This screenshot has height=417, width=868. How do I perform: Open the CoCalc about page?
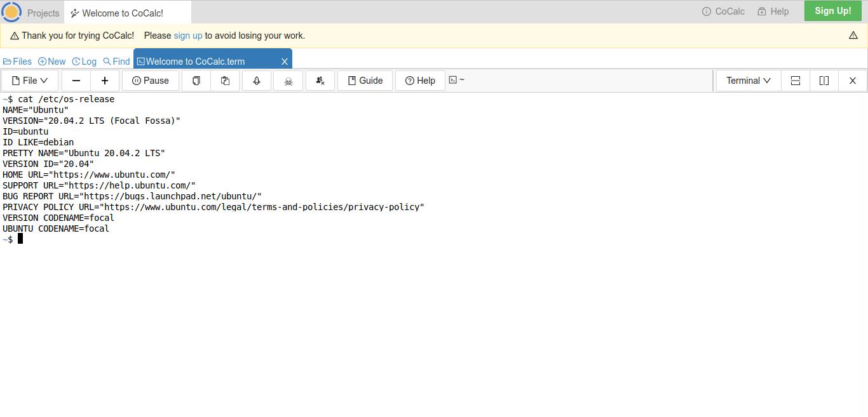click(723, 11)
